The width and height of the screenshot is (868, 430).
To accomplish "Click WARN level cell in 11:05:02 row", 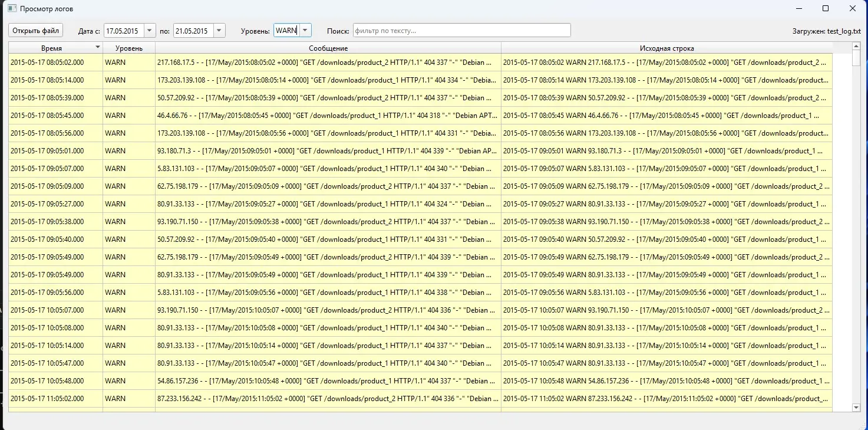I will (x=129, y=399).
